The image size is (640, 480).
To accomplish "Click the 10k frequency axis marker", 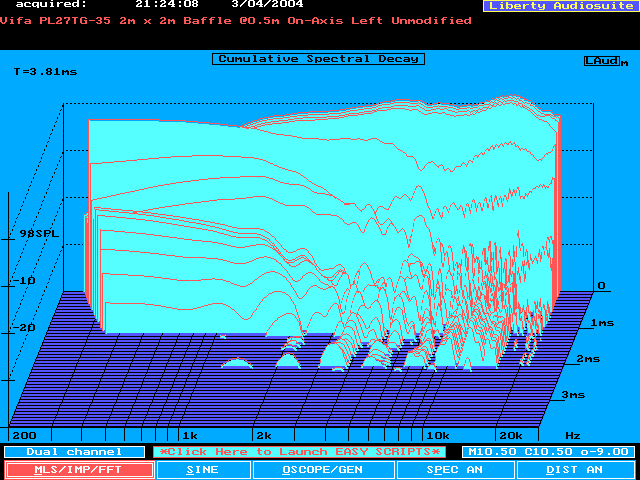I will pyautogui.click(x=437, y=436).
